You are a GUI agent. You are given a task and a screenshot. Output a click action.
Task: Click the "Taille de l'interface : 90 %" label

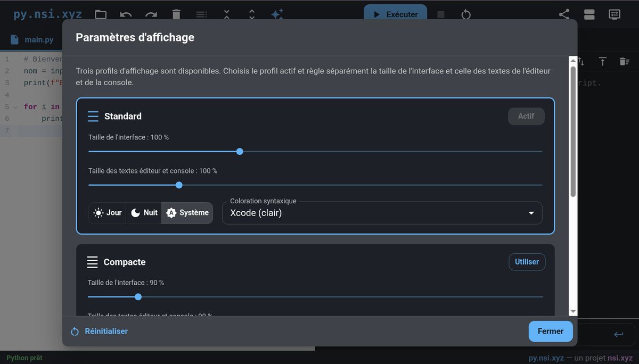pos(126,283)
